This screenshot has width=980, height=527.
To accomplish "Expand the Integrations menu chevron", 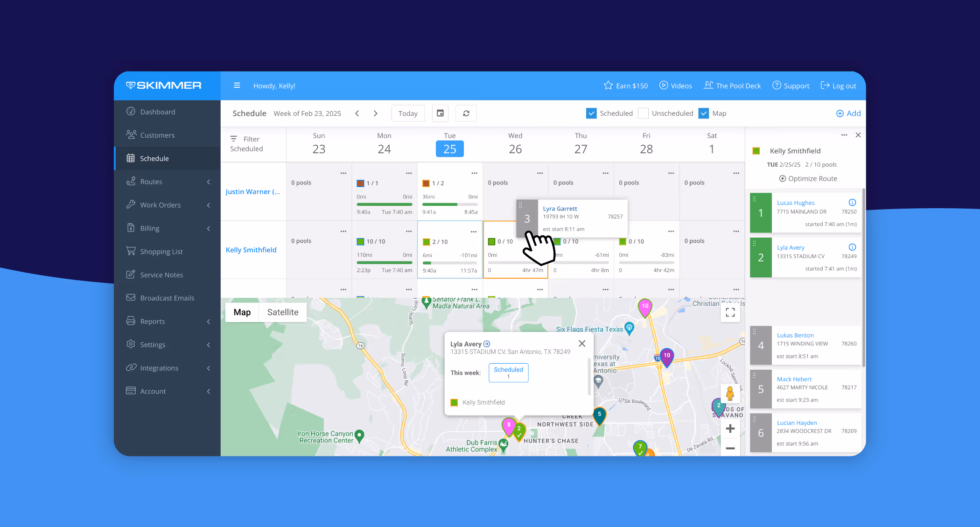I will click(209, 368).
